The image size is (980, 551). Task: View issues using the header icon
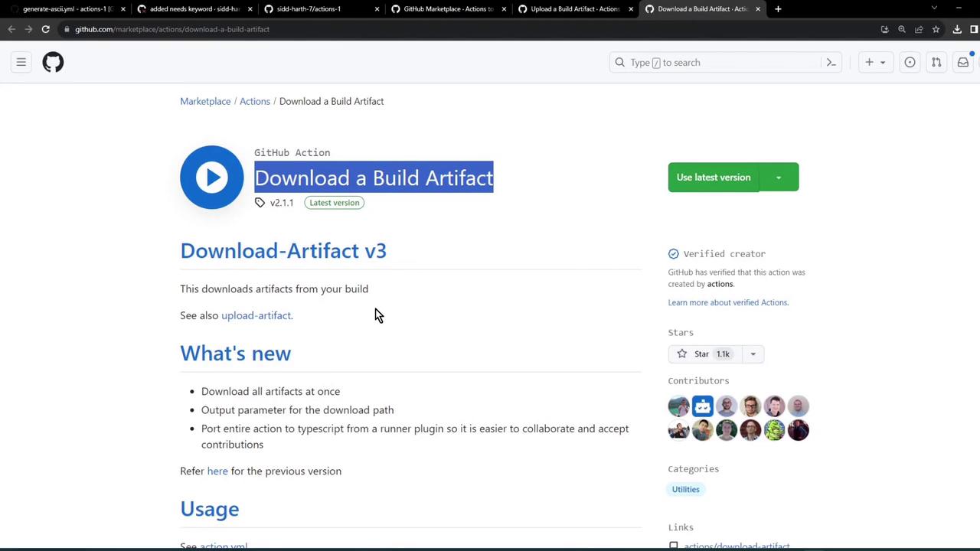click(910, 62)
